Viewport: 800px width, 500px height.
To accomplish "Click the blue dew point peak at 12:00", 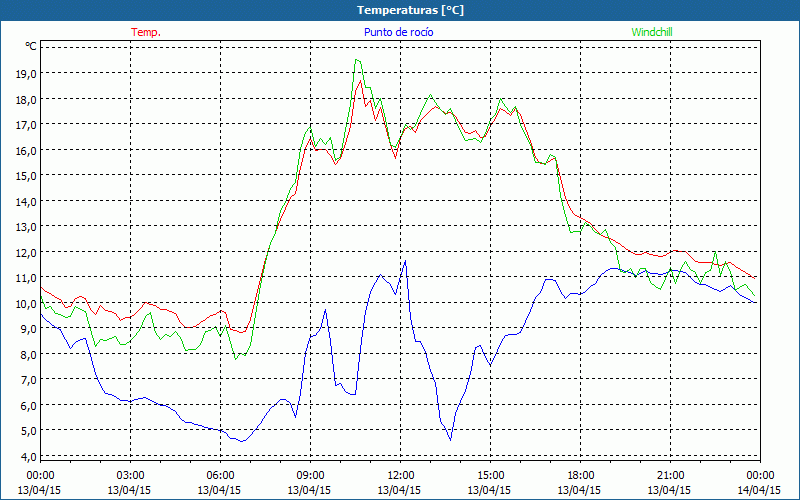I will click(x=405, y=261).
